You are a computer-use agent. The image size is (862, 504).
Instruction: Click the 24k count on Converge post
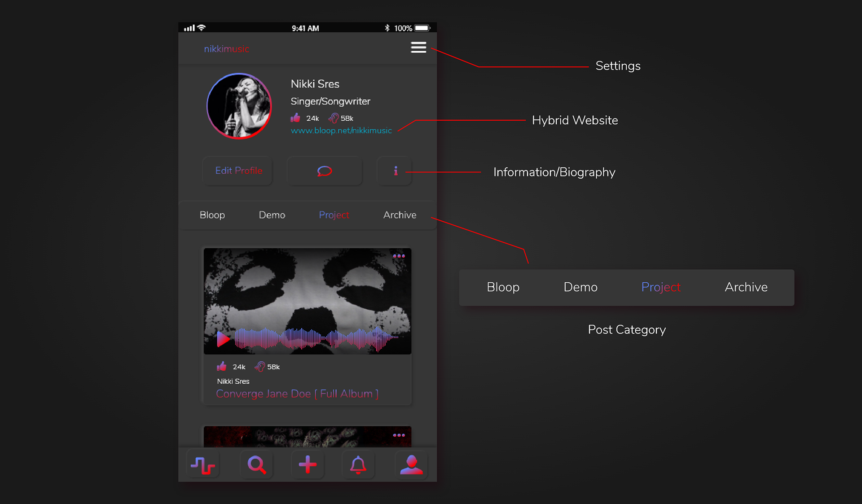[x=239, y=367]
